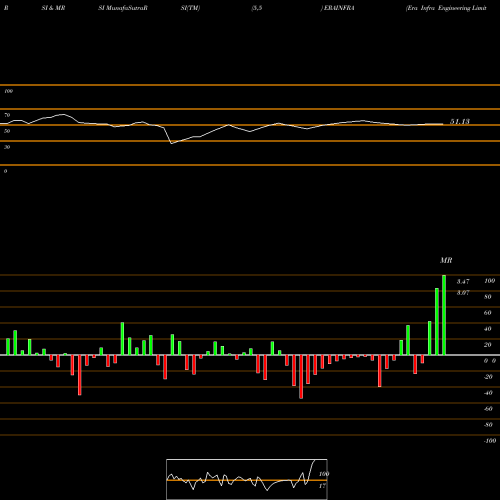Click the MR axis label 80

488,297
